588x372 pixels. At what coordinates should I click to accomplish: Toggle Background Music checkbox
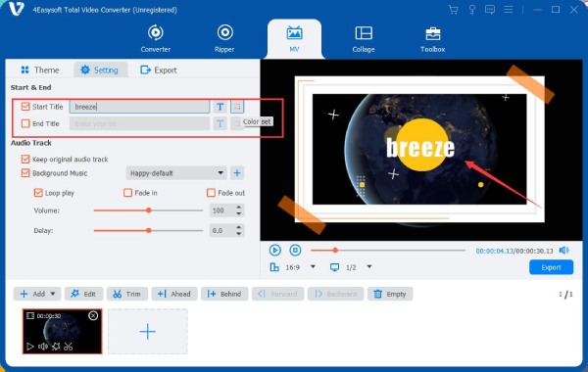pos(25,173)
